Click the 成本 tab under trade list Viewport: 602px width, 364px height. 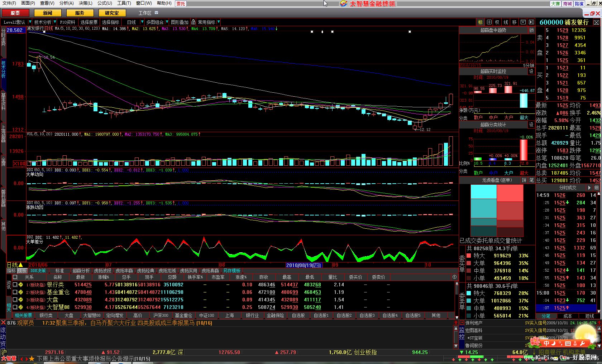[568, 316]
